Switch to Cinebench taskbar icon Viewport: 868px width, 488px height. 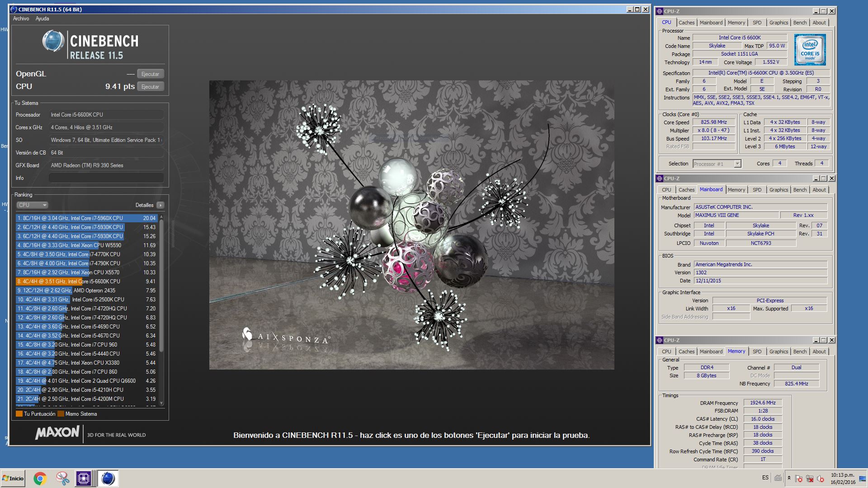(x=108, y=479)
